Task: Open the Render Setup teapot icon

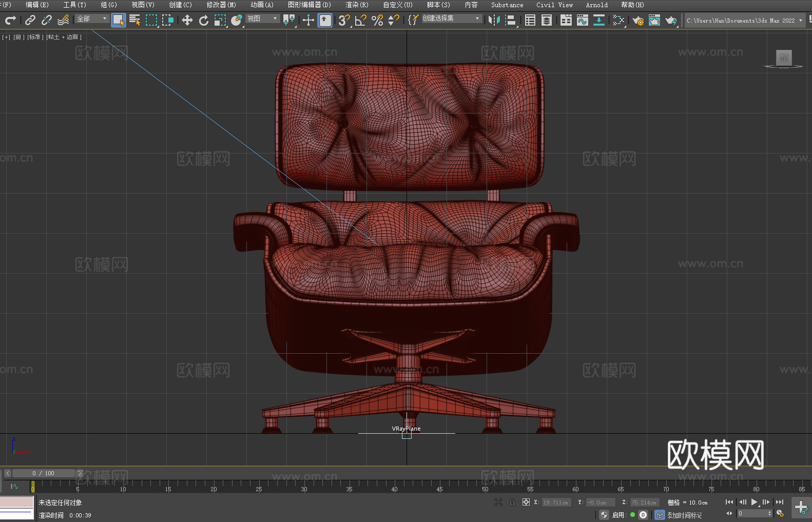Action: pos(638,20)
